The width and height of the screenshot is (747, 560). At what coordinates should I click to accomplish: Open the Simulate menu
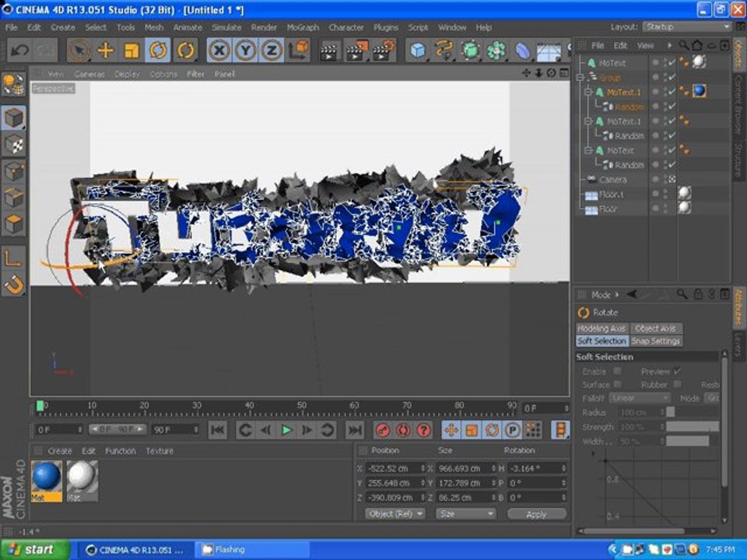coord(226,28)
